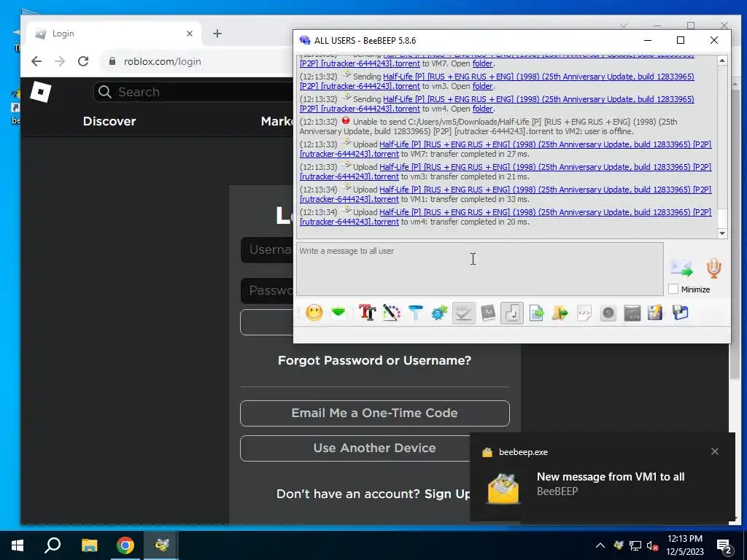The width and height of the screenshot is (747, 560).
Task: Enable the Minimize checkbox in BeeBEEP
Action: [x=673, y=289]
